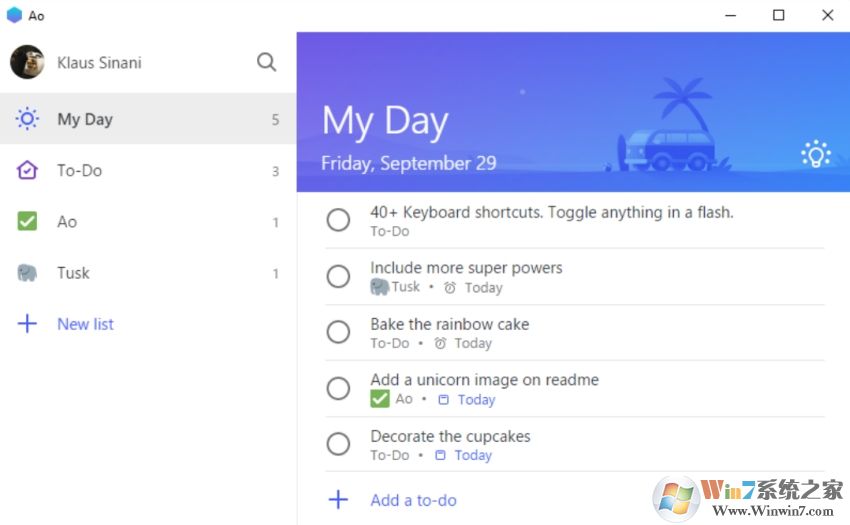Mark Decorate the cupcakes as done
This screenshot has height=525, width=850.
338,444
